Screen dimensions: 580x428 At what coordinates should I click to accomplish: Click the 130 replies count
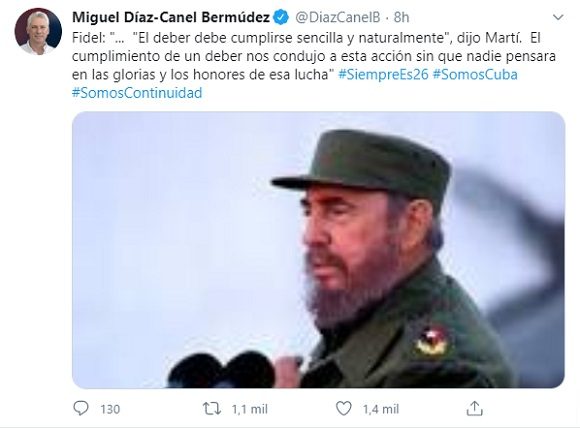pyautogui.click(x=110, y=409)
